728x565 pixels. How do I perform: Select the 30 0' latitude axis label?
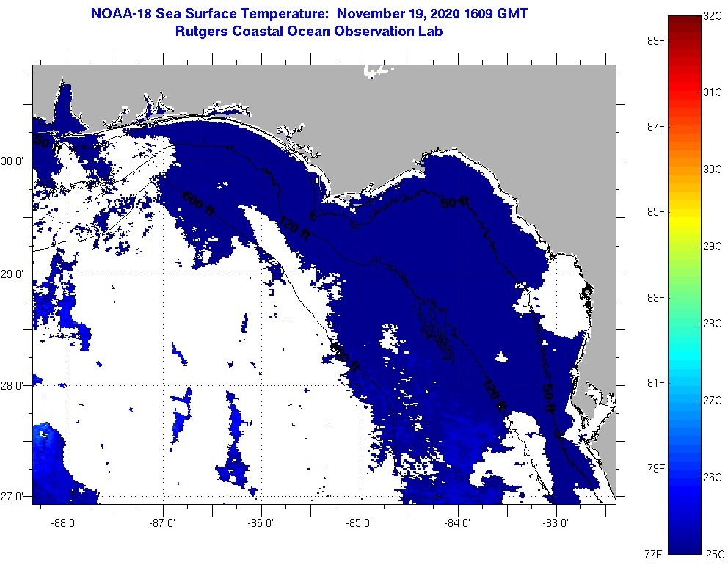(15, 161)
